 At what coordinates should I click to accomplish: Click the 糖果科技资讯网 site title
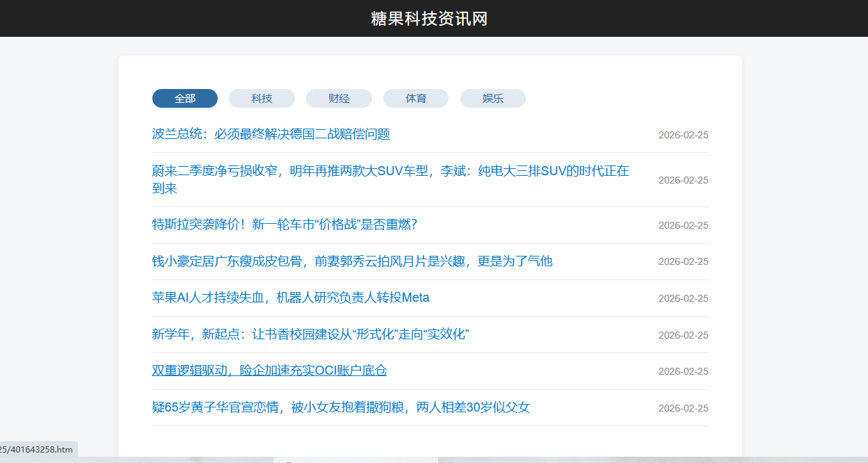(x=429, y=19)
